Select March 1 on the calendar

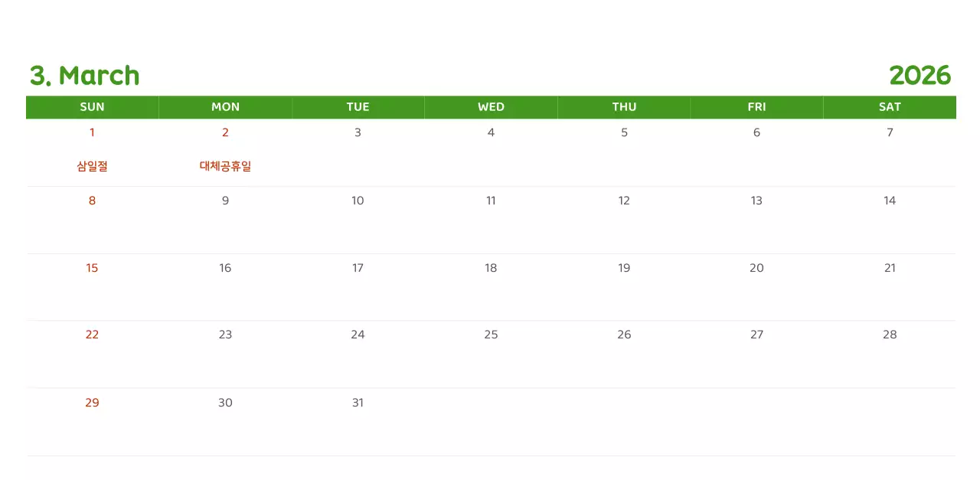pos(92,132)
